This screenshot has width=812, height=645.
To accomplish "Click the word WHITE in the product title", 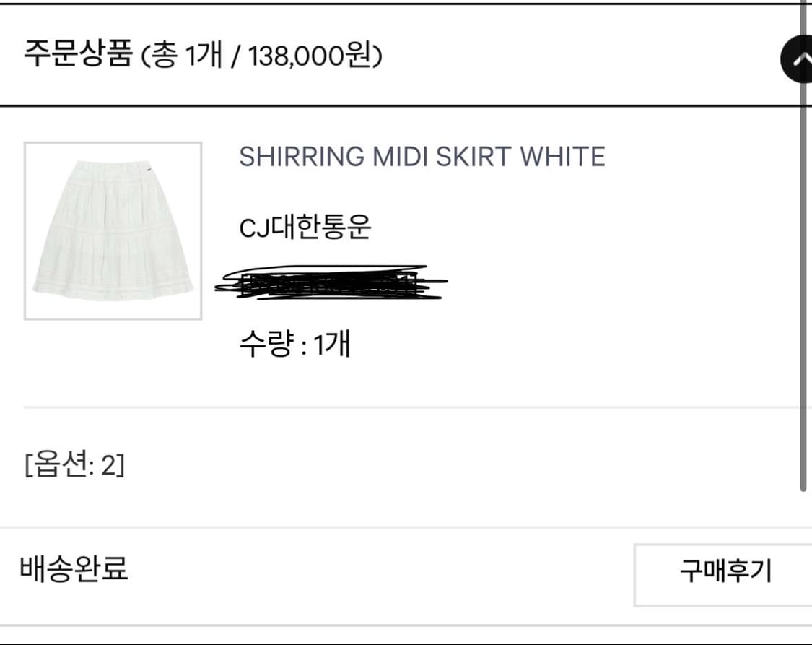I will pyautogui.click(x=562, y=157).
